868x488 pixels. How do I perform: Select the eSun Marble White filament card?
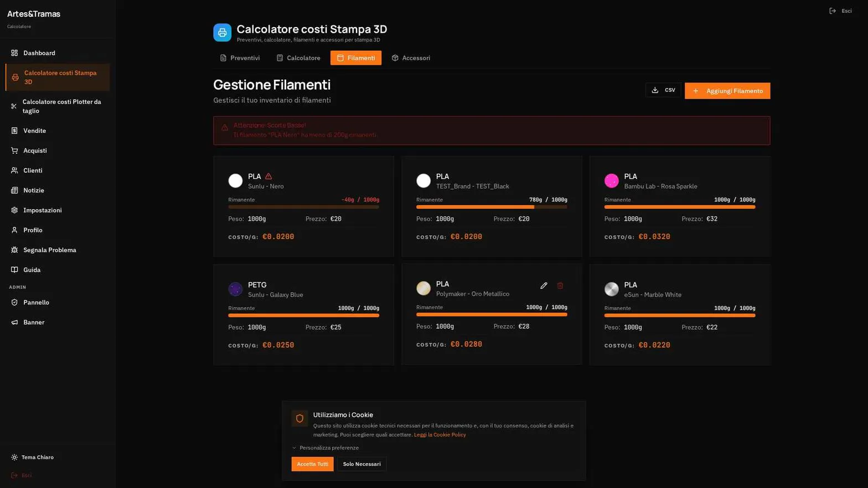[680, 314]
